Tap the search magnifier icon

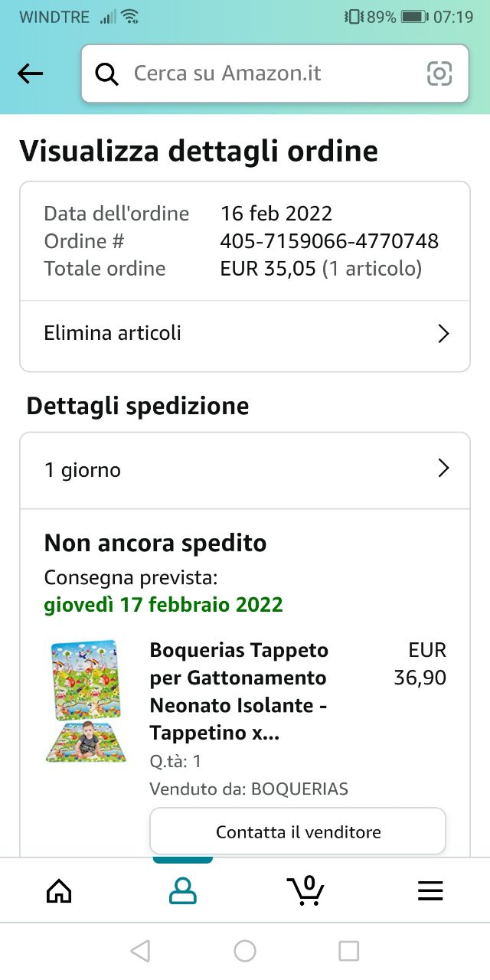pyautogui.click(x=106, y=73)
